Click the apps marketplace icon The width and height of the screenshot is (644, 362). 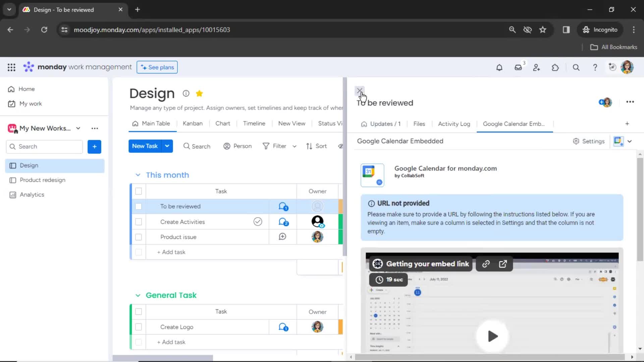pos(555,68)
